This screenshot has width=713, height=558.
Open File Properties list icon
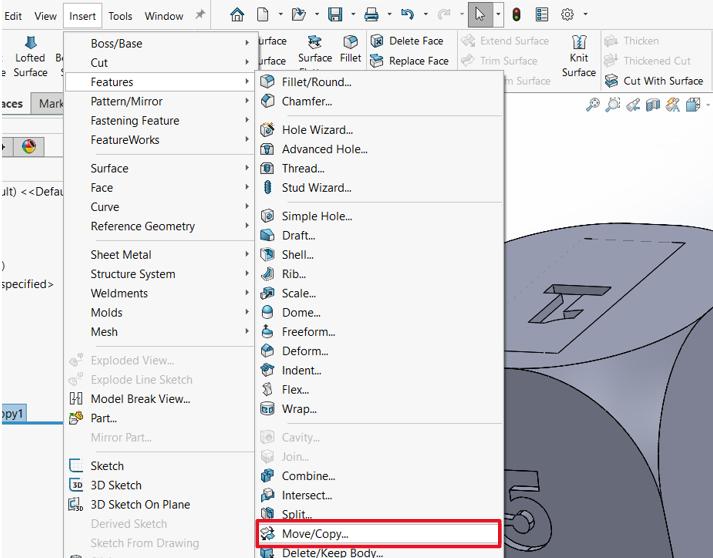542,15
